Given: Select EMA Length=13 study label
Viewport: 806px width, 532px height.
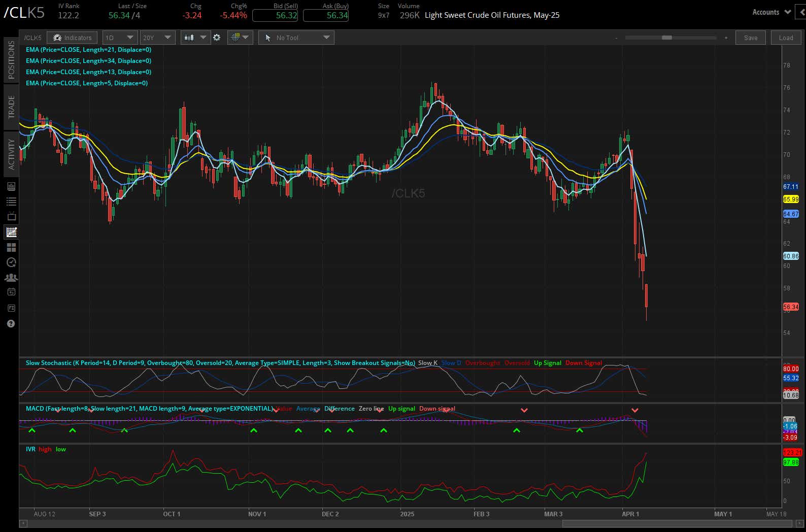Looking at the screenshot, I should [x=88, y=72].
